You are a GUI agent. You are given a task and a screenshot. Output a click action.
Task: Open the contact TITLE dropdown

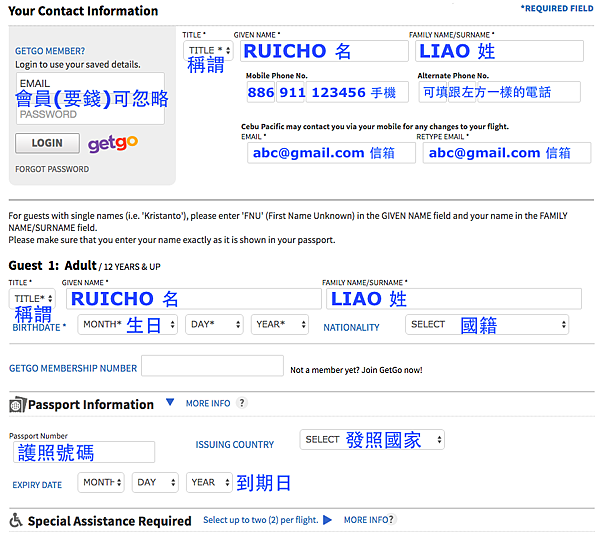pyautogui.click(x=208, y=51)
